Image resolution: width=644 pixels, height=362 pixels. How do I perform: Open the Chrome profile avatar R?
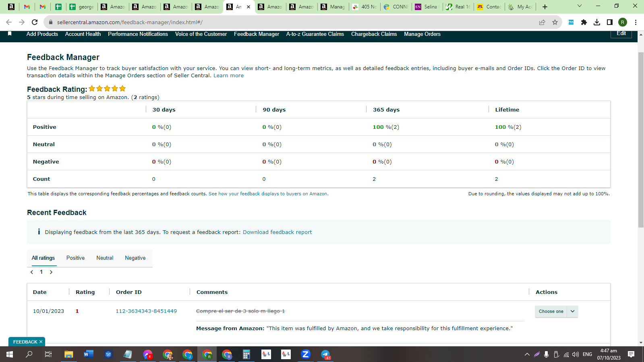[623, 22]
